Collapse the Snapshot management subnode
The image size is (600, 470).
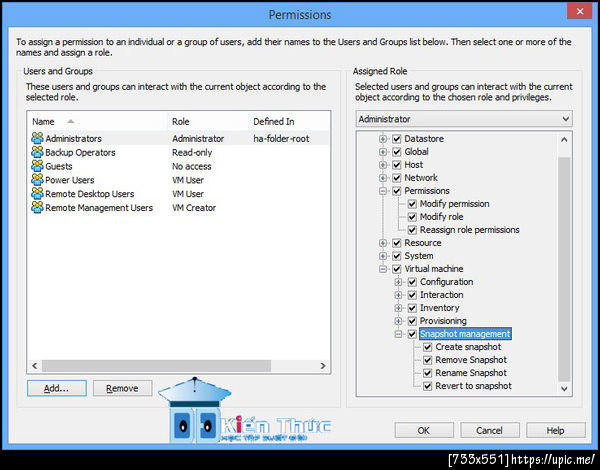tap(398, 334)
